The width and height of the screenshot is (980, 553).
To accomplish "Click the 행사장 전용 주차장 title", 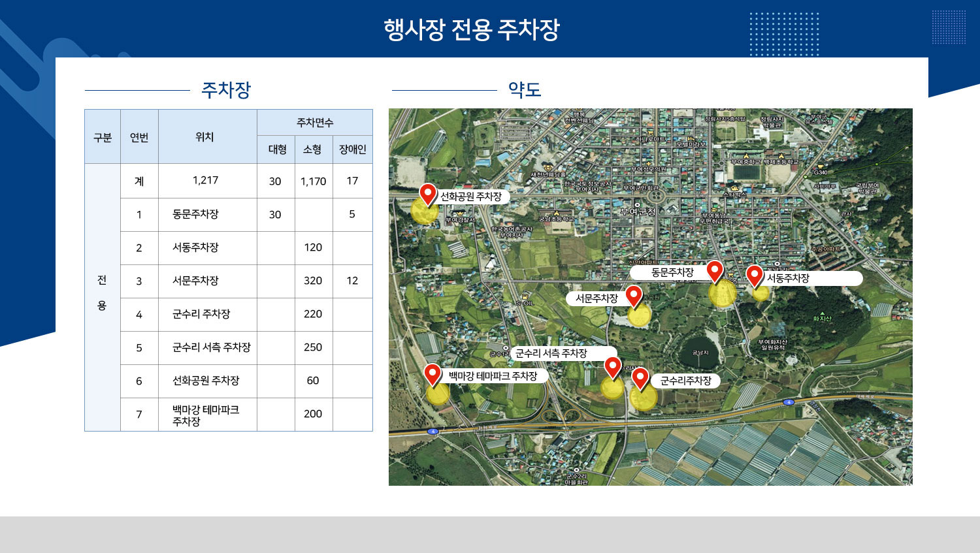I will click(x=475, y=28).
